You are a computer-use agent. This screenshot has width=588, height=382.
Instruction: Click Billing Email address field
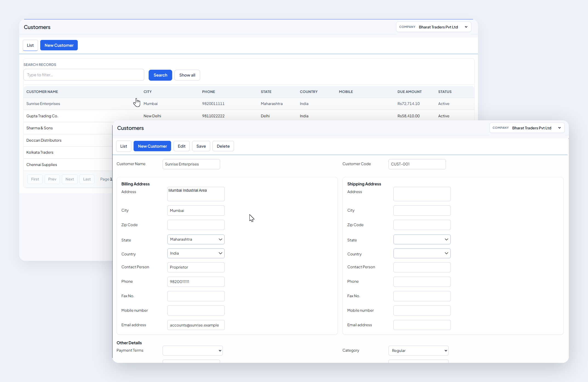pyautogui.click(x=196, y=325)
